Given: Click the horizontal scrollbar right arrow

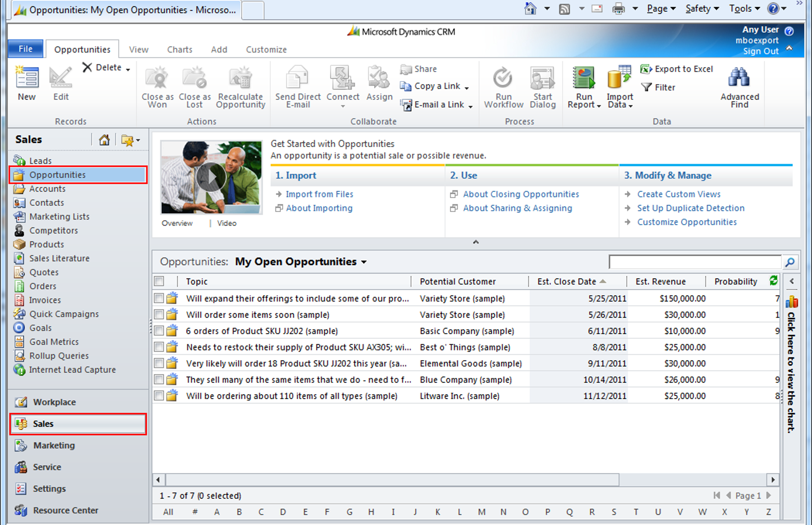Looking at the screenshot, I should pos(773,480).
